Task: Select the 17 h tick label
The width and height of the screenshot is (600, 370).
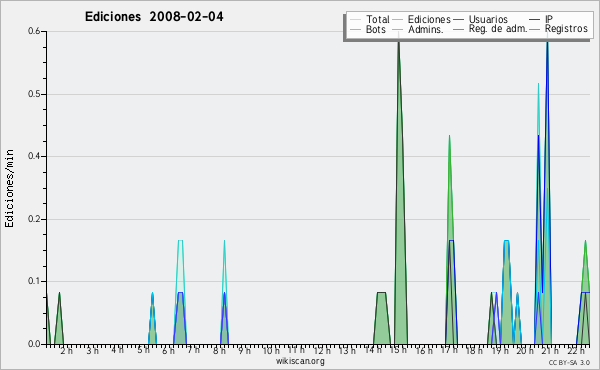Action: pyautogui.click(x=449, y=350)
